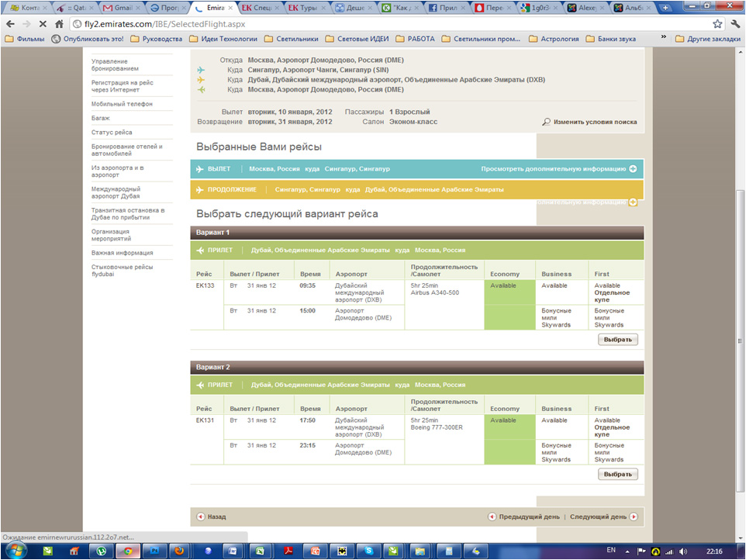Open the 'Световые ИДЕИ' bookmarks folder
Image resolution: width=746 pixels, height=560 pixels.
pos(357,39)
